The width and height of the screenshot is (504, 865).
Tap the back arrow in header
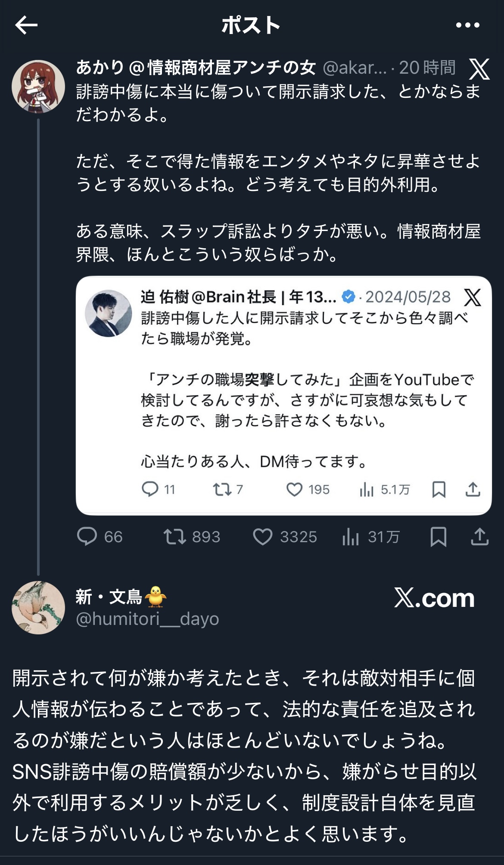tap(26, 25)
